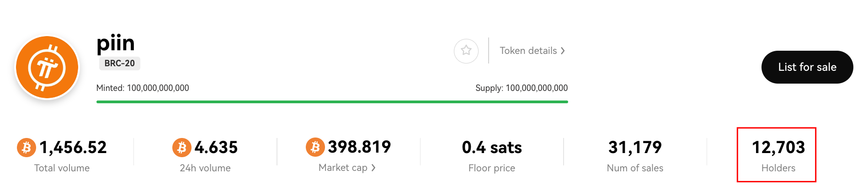The height and width of the screenshot is (196, 868).
Task: Click the Minted amount text
Action: coord(143,88)
